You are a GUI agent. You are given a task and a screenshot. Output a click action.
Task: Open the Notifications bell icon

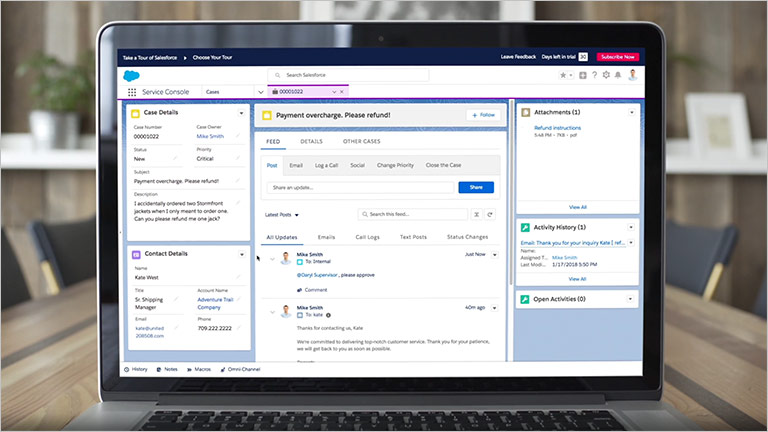pyautogui.click(x=618, y=75)
